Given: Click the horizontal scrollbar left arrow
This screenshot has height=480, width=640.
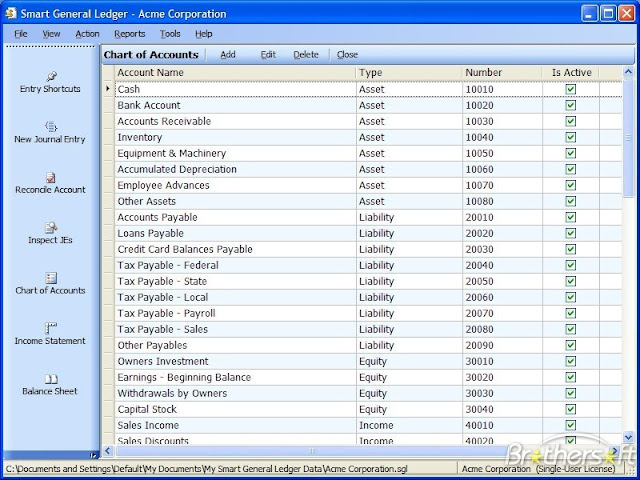Looking at the screenshot, I should (x=108, y=451).
